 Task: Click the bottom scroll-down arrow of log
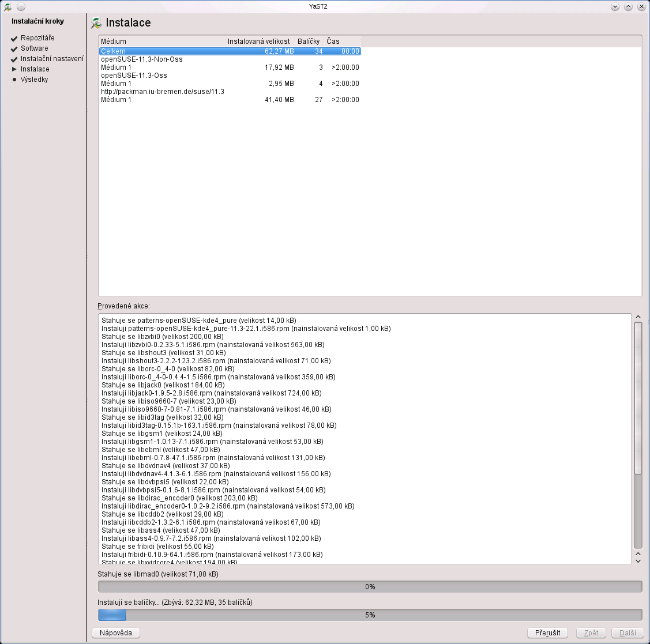[x=638, y=561]
